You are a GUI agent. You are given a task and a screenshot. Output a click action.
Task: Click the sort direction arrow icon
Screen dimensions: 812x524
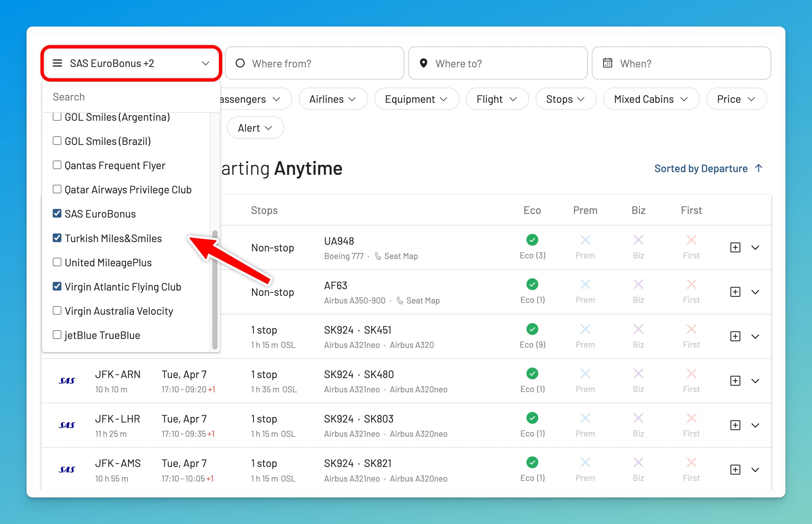pos(758,168)
